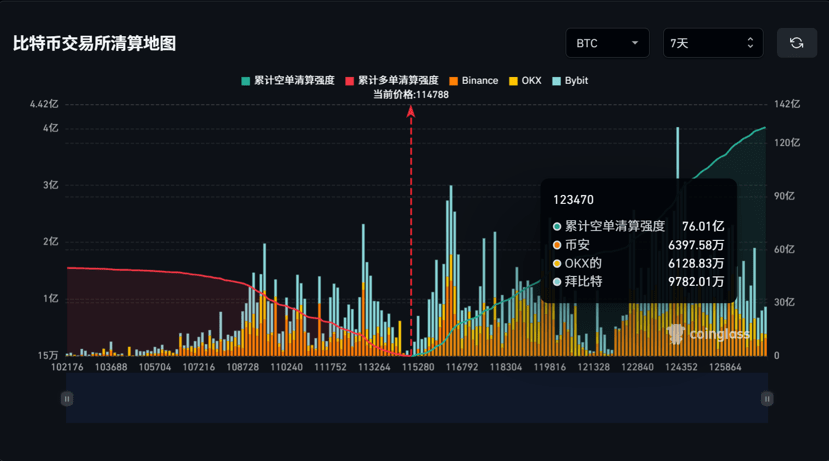Image resolution: width=829 pixels, height=461 pixels.
Task: Click right axis label 120亿
Action: (787, 143)
